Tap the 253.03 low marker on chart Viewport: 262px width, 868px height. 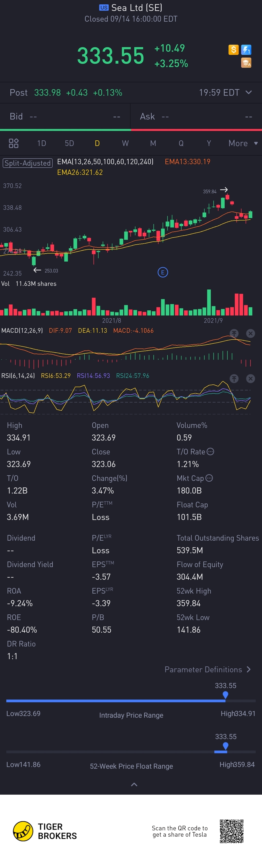51,271
